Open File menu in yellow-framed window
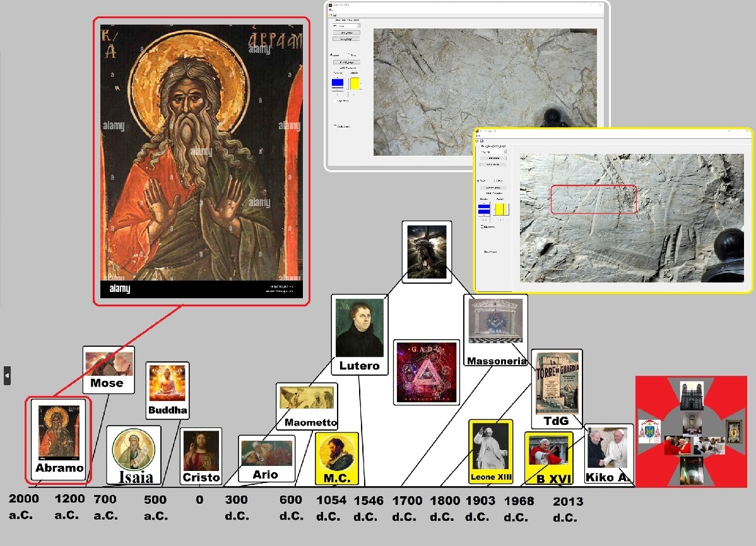Viewport: 756px width, 546px height. [478, 136]
